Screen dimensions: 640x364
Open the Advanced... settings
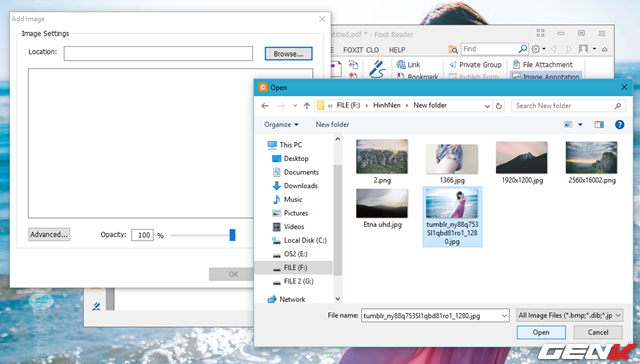49,234
